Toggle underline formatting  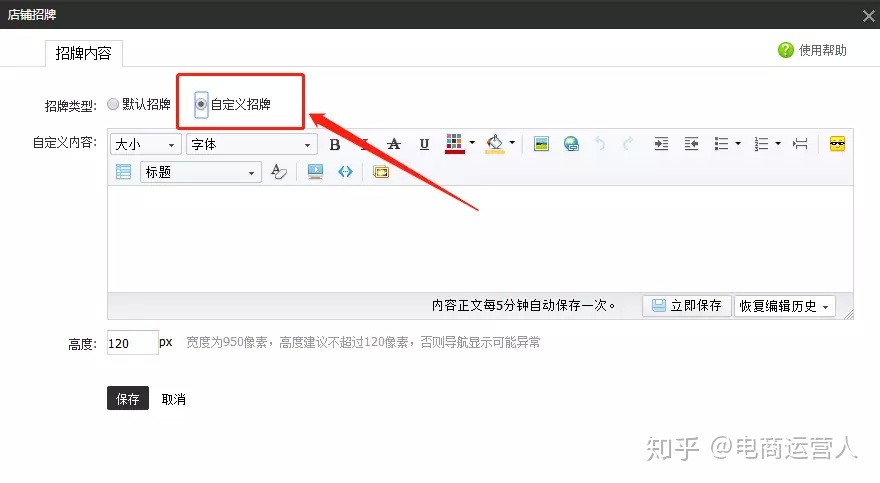[x=424, y=144]
